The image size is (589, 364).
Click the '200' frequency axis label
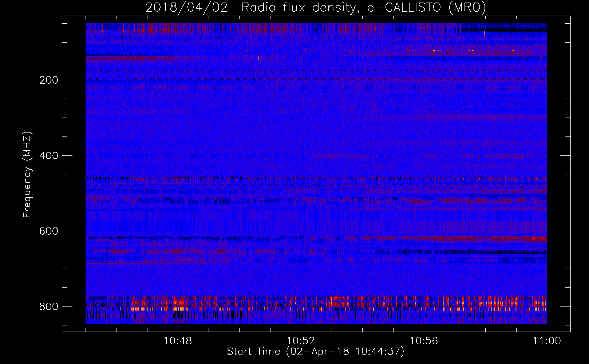click(x=48, y=80)
